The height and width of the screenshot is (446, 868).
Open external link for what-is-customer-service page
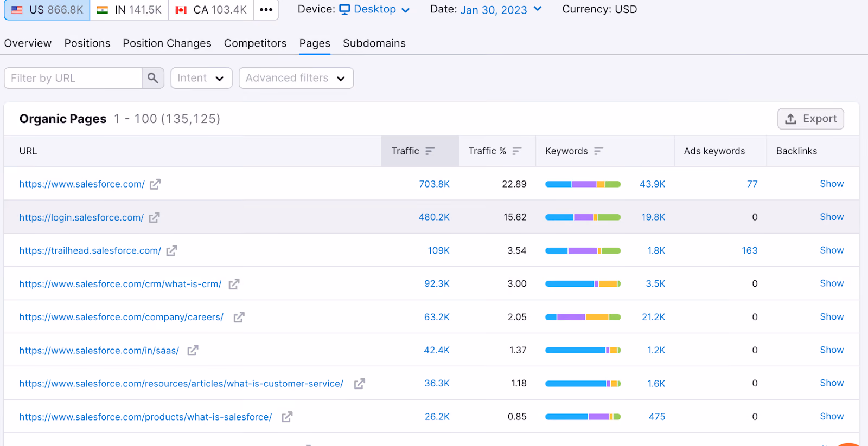pyautogui.click(x=359, y=384)
